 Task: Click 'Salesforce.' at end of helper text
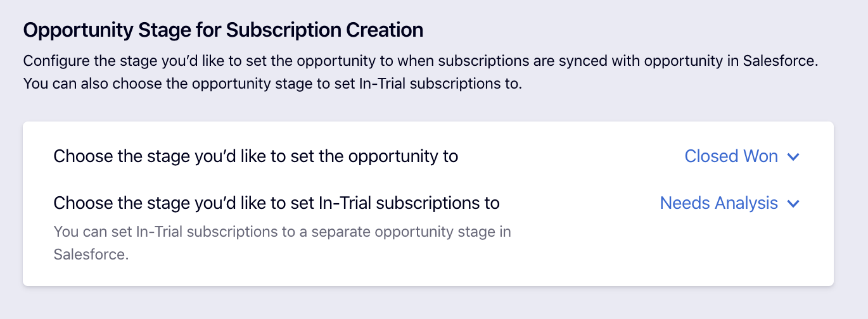click(91, 254)
